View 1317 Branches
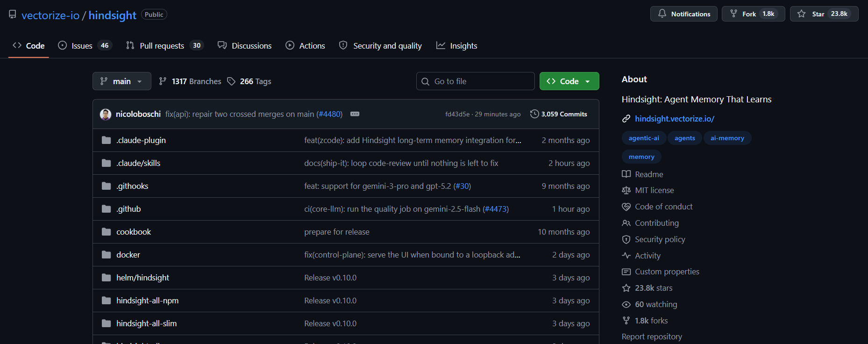Screen dimensions: 868x344 click(x=190, y=81)
